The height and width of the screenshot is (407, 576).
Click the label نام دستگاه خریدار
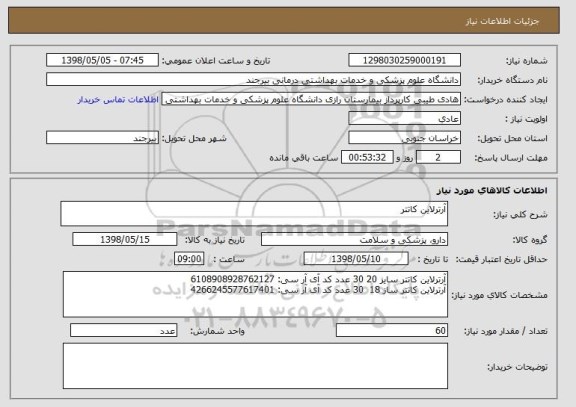[x=512, y=80]
